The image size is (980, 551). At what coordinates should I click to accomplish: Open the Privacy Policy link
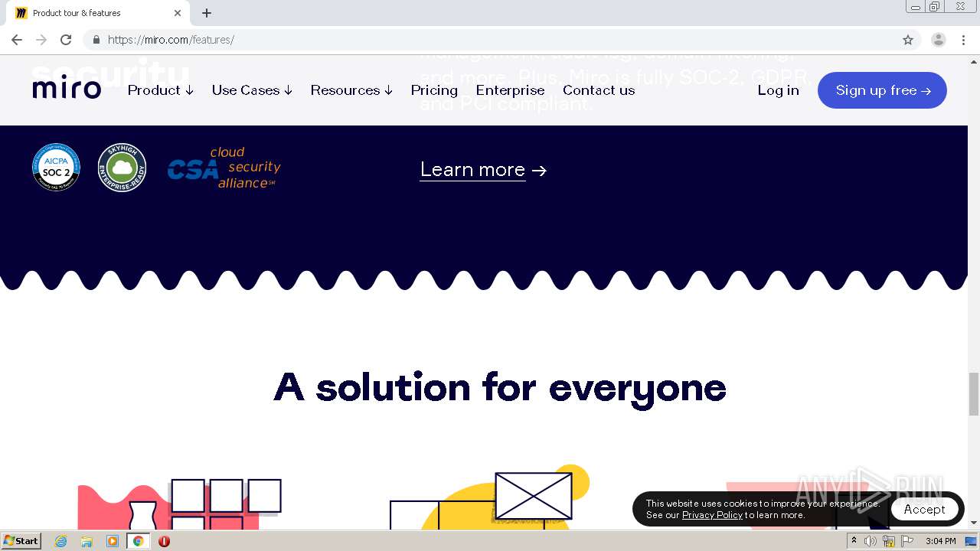click(712, 515)
